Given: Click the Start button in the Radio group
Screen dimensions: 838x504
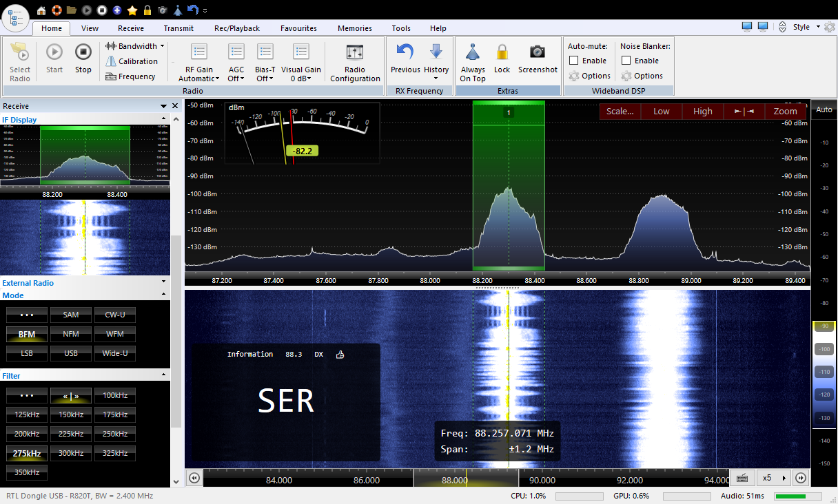Looking at the screenshot, I should (x=54, y=58).
